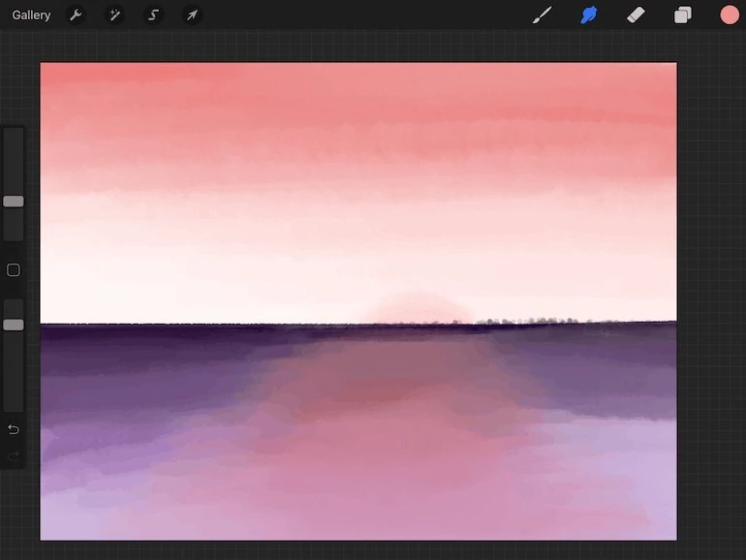
Task: Open the pink color swatch picker
Action: [729, 15]
